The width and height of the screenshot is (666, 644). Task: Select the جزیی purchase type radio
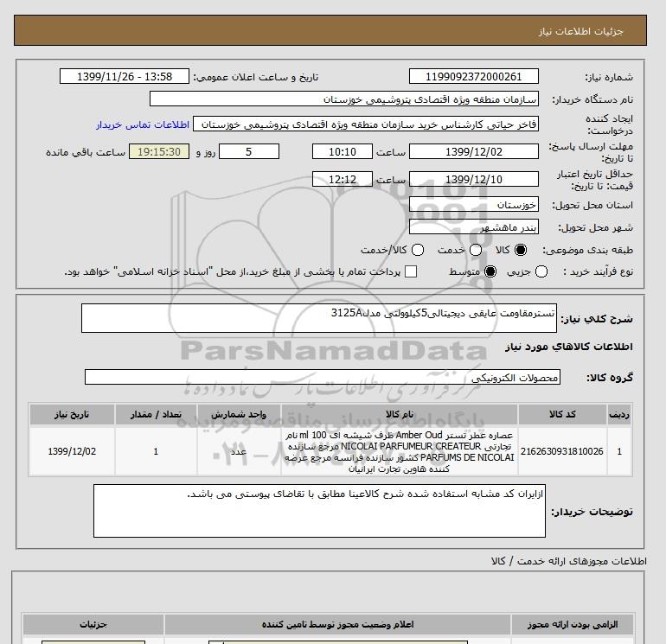point(541,271)
